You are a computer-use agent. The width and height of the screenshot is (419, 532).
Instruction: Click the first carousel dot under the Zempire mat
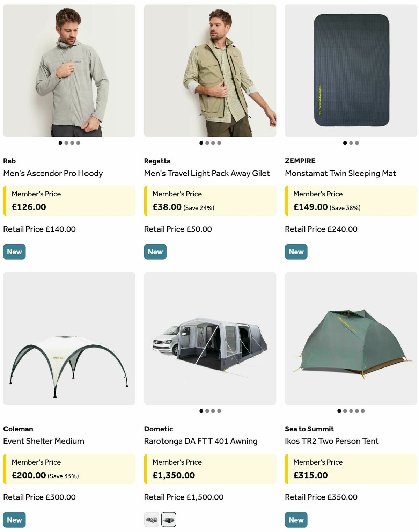coord(344,143)
